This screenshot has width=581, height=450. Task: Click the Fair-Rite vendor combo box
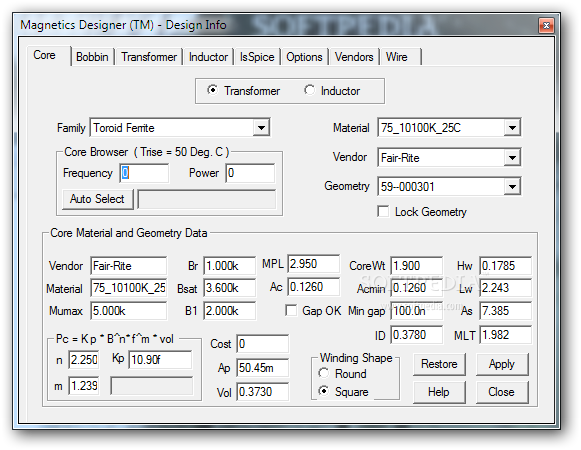449,158
